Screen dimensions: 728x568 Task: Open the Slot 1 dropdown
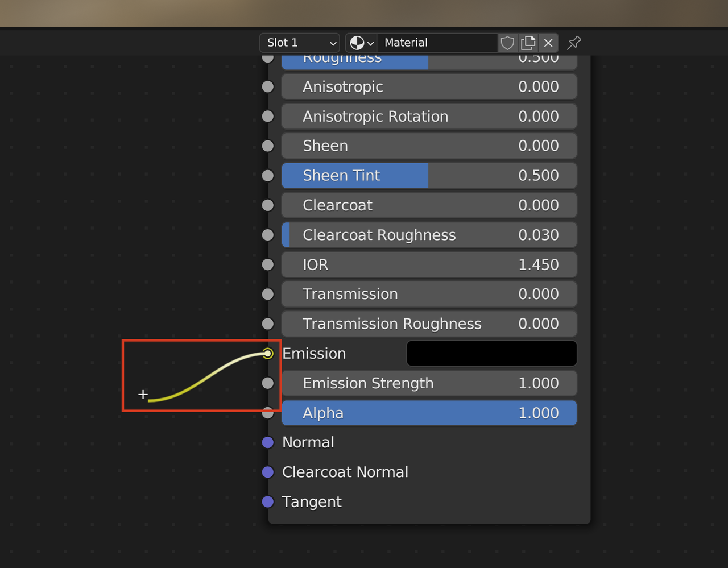click(300, 43)
